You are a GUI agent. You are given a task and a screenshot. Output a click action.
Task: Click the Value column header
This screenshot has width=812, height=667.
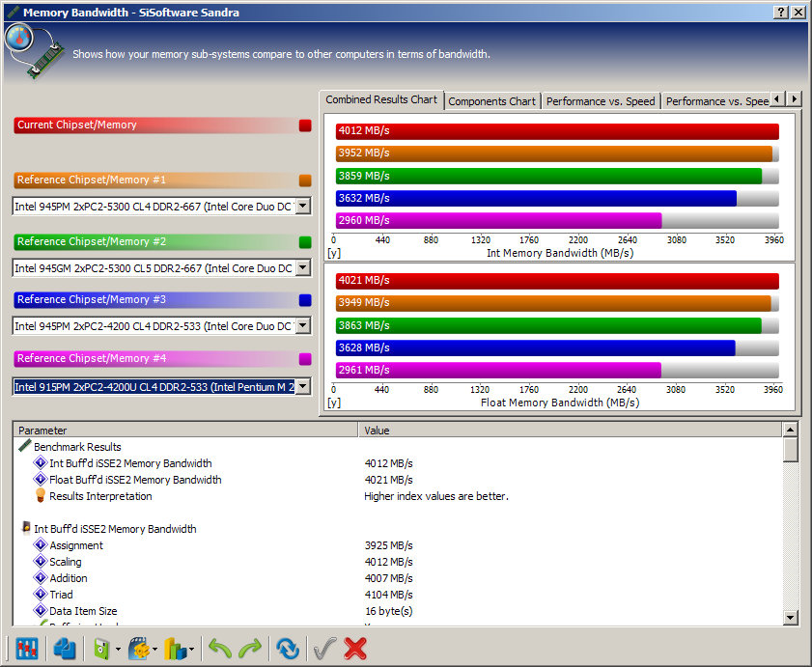pos(570,430)
